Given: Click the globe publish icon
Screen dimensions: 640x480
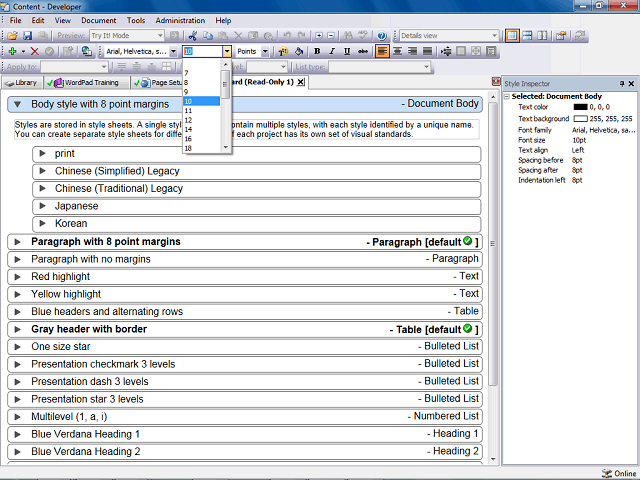Looking at the screenshot, I should tap(86, 51).
